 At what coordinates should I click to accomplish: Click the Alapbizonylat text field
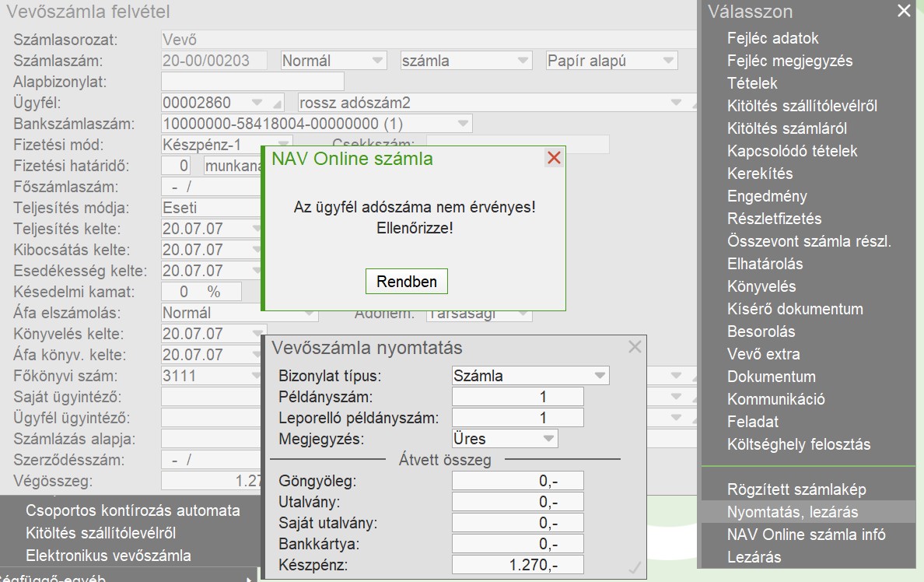click(x=252, y=82)
